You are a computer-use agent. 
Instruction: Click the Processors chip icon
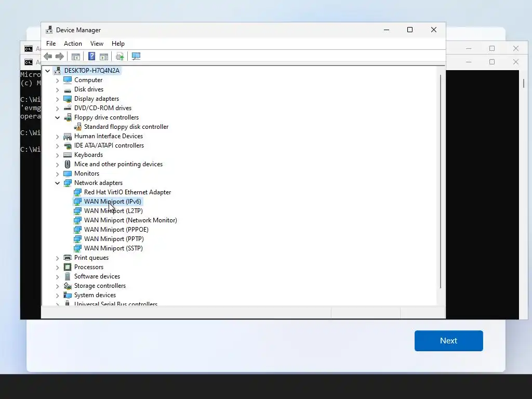(68, 267)
